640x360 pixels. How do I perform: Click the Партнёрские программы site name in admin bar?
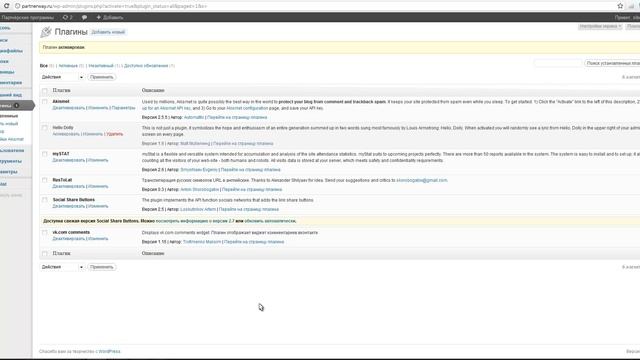click(x=27, y=18)
